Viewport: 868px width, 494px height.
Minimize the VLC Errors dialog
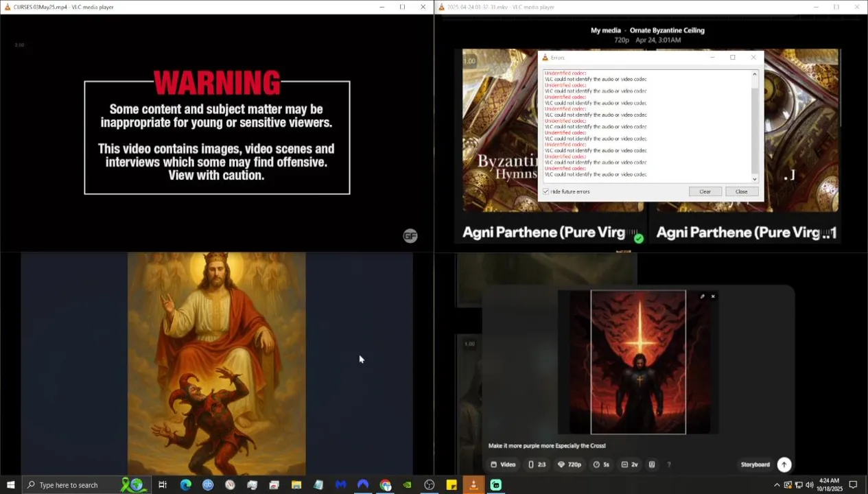712,58
